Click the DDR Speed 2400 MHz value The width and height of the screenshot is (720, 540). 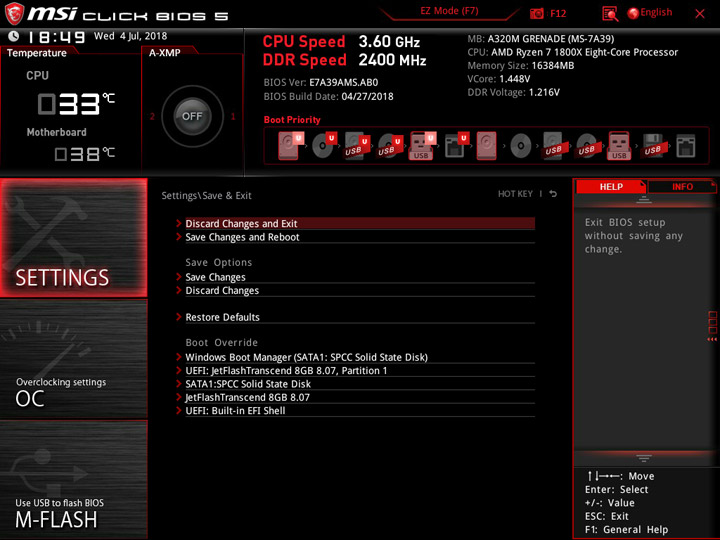click(x=392, y=60)
